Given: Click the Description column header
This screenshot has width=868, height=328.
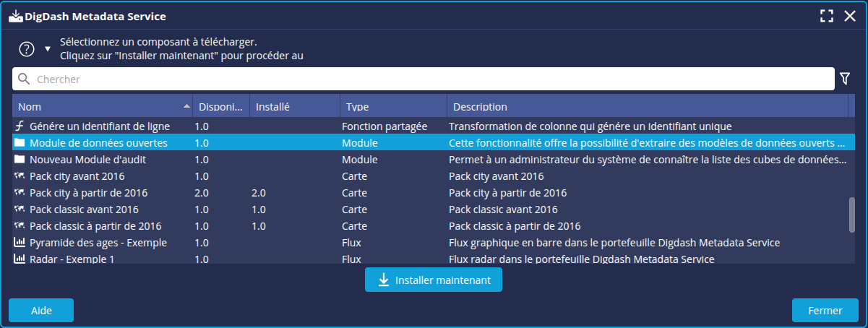Looking at the screenshot, I should (x=646, y=107).
